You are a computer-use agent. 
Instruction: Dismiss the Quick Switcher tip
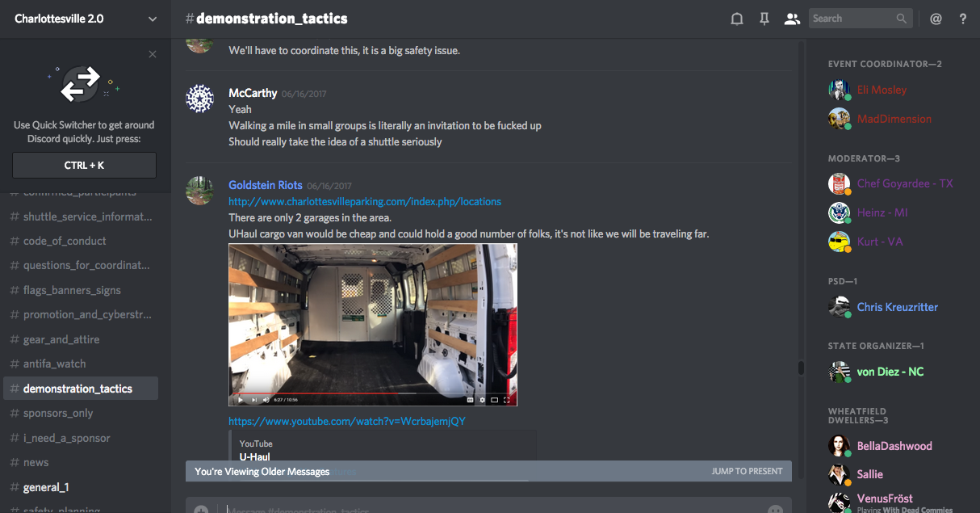(x=153, y=54)
